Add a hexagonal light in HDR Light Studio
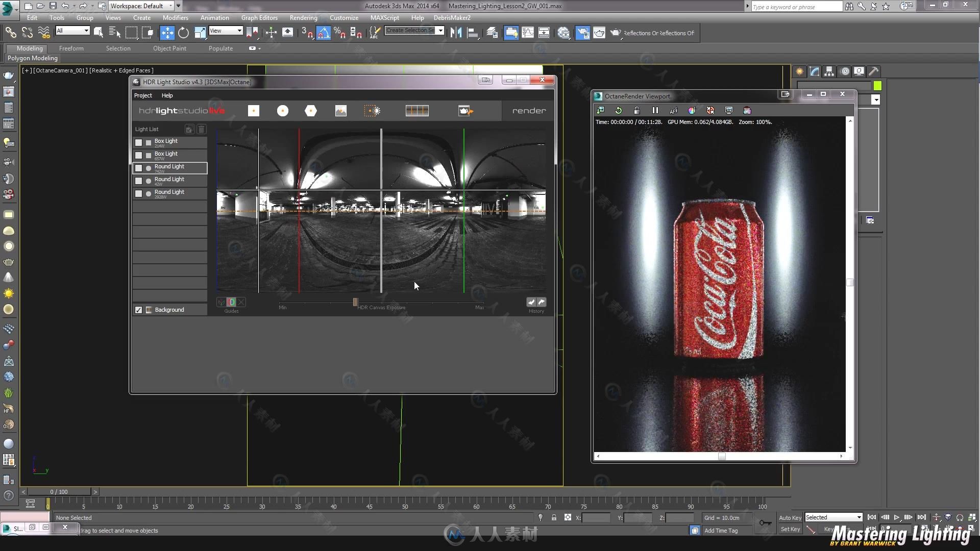The width and height of the screenshot is (980, 551). [311, 111]
